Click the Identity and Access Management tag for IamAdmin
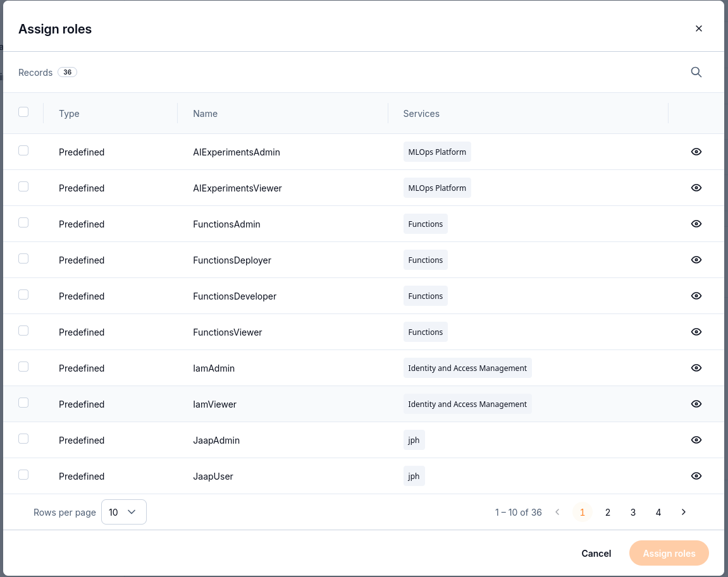 (467, 368)
